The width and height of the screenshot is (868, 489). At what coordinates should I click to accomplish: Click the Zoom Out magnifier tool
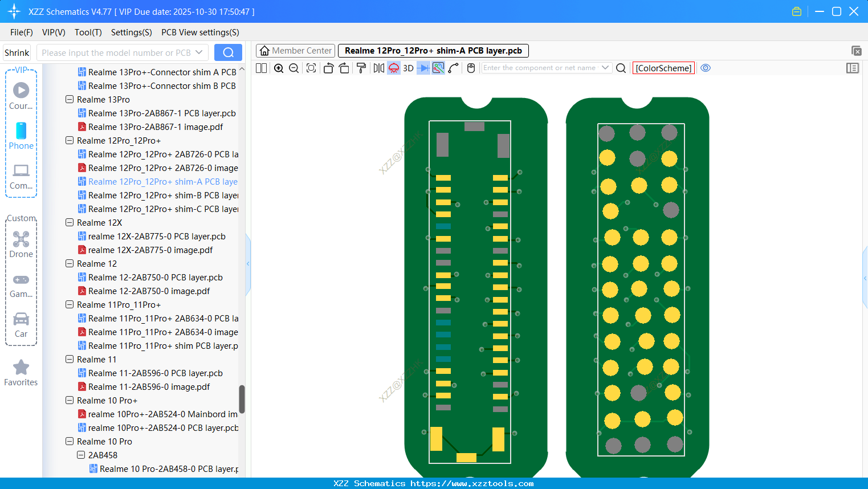click(x=293, y=68)
